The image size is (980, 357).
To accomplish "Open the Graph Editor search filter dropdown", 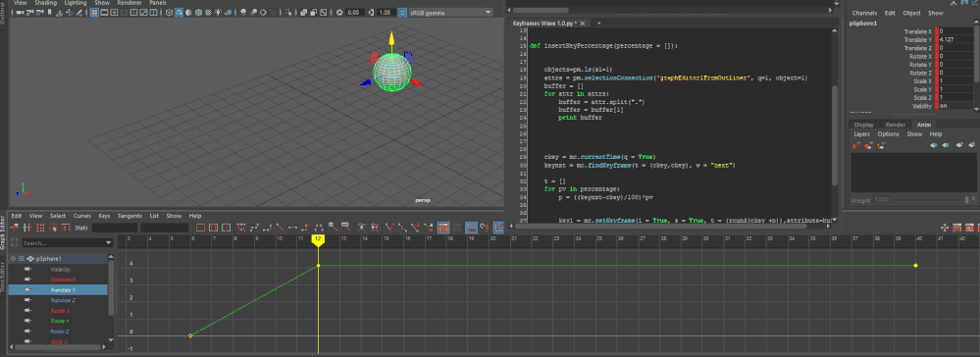I will 108,242.
